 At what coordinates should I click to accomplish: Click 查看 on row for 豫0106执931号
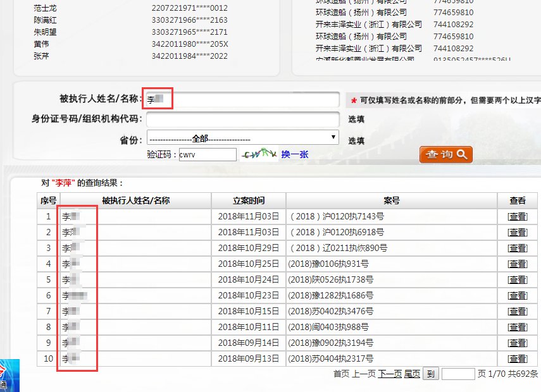[518, 264]
